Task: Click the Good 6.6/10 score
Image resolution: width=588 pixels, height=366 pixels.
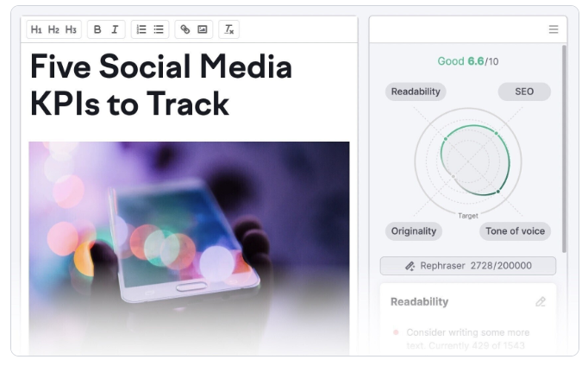Action: point(468,61)
